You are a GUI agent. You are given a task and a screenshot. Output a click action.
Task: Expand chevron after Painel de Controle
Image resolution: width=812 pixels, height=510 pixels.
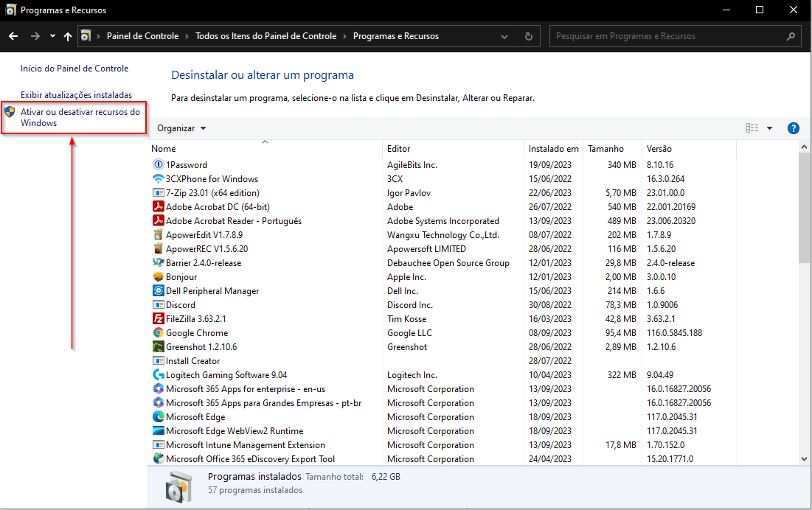click(x=187, y=36)
